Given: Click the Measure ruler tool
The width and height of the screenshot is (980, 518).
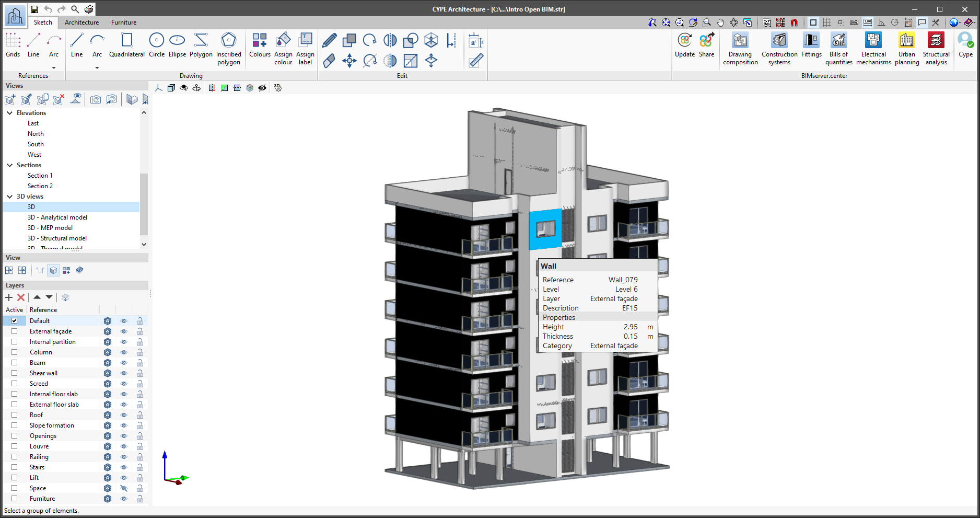Looking at the screenshot, I should coord(476,61).
